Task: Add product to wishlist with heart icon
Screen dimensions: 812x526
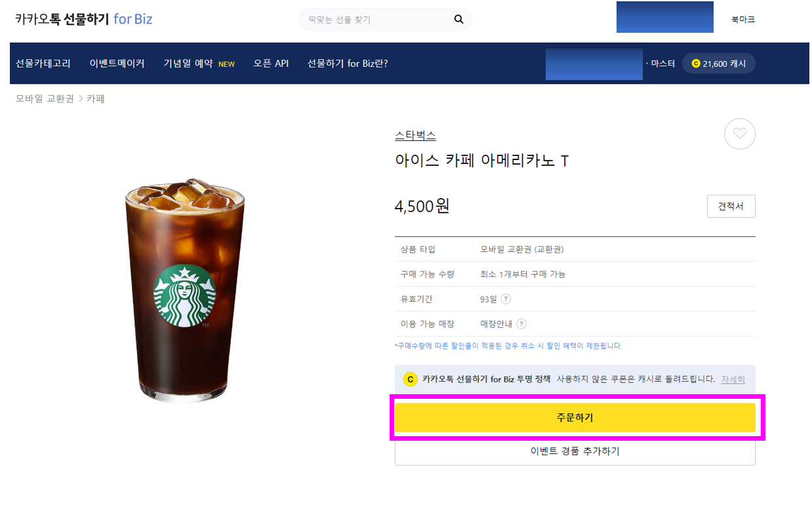Action: tap(740, 134)
